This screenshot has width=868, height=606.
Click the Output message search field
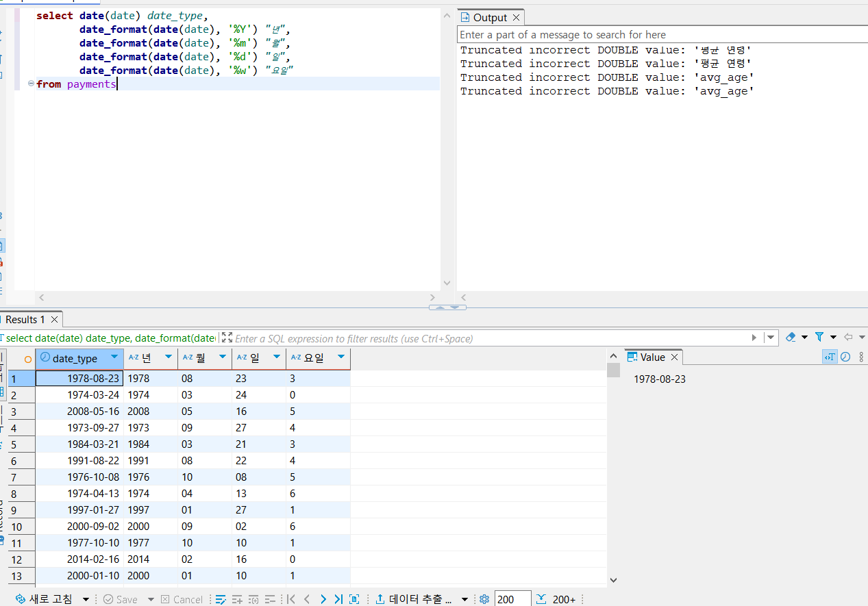click(662, 34)
